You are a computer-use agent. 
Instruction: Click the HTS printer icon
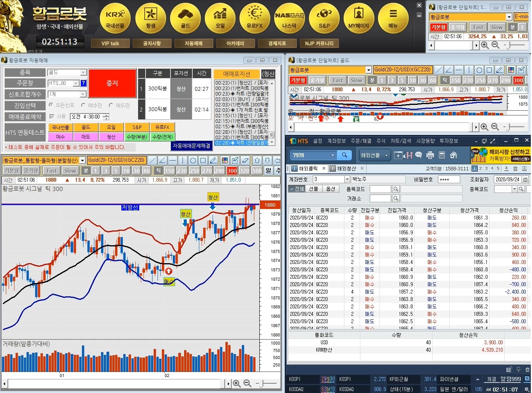(x=430, y=155)
